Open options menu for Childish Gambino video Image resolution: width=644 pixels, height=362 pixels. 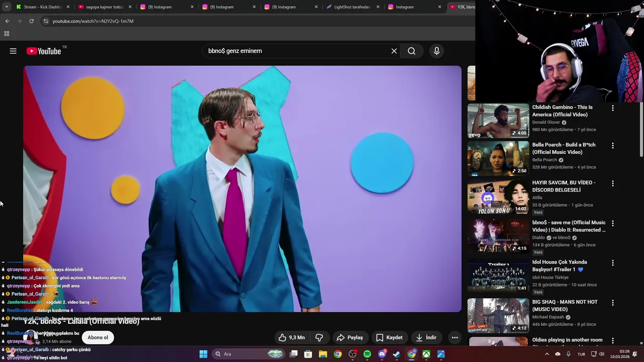612,108
